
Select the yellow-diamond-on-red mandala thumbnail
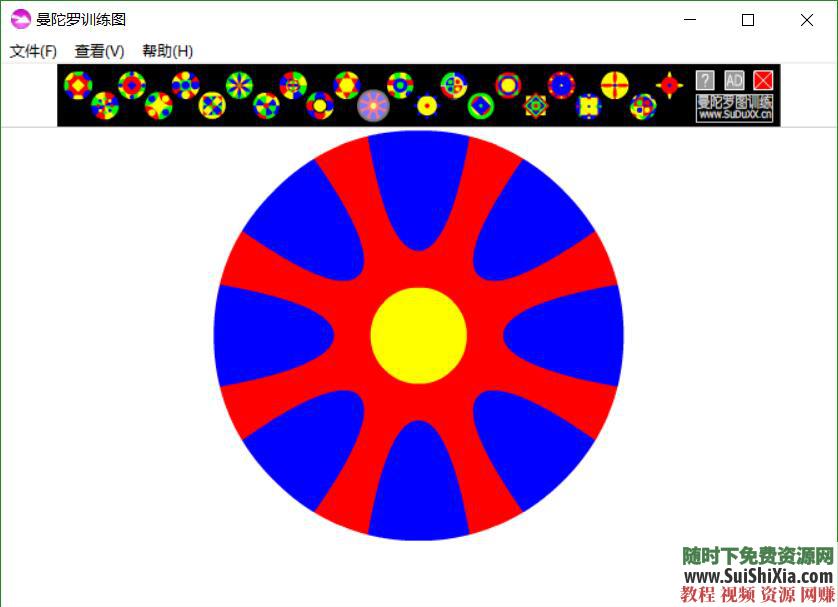[78, 85]
